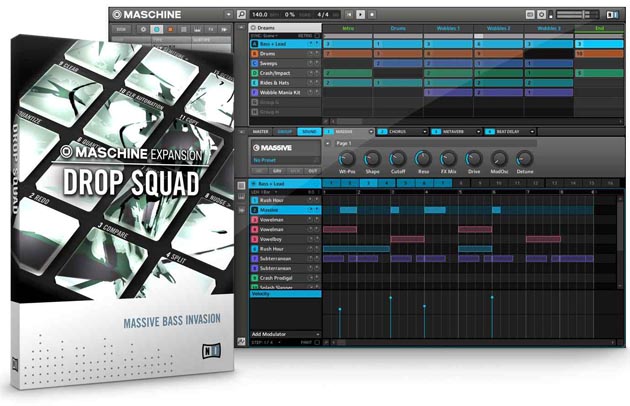Select the End scene header

pos(599,28)
